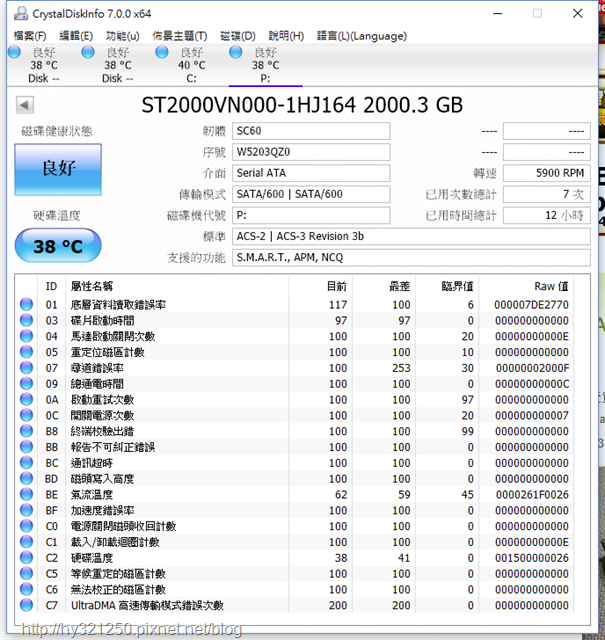605x640 pixels.
Task: Click status icon for attribute C7
Action: 27,605
